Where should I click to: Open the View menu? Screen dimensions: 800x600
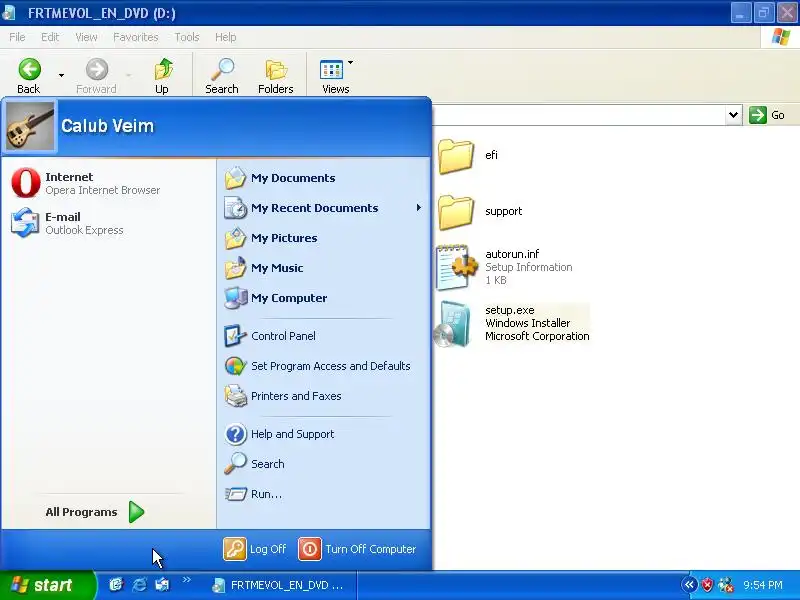86,37
